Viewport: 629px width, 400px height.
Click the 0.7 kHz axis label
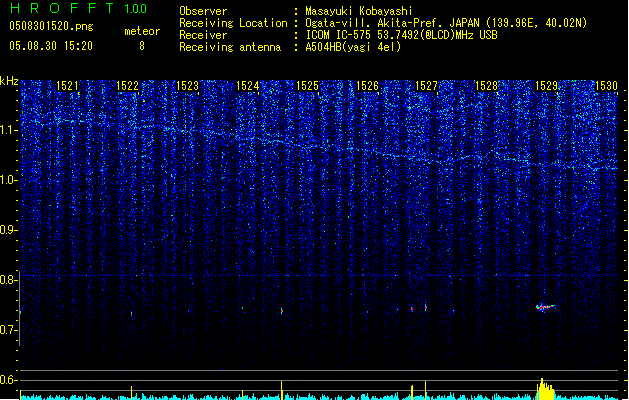click(9, 330)
